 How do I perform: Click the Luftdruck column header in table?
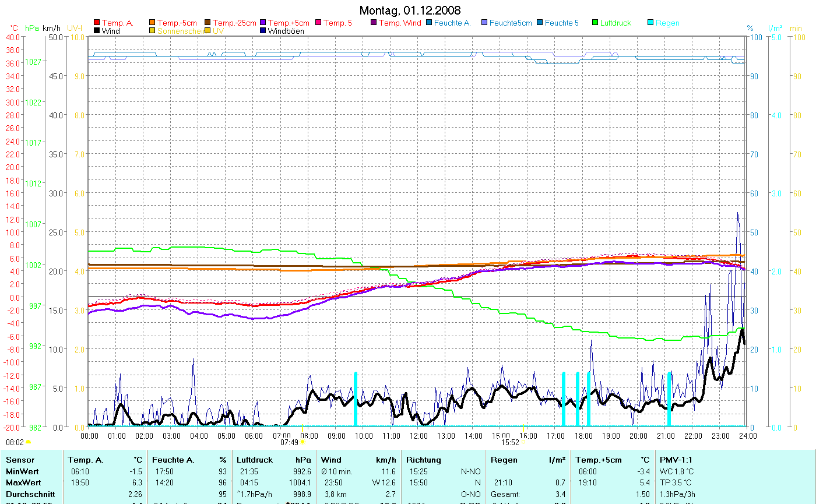255,460
